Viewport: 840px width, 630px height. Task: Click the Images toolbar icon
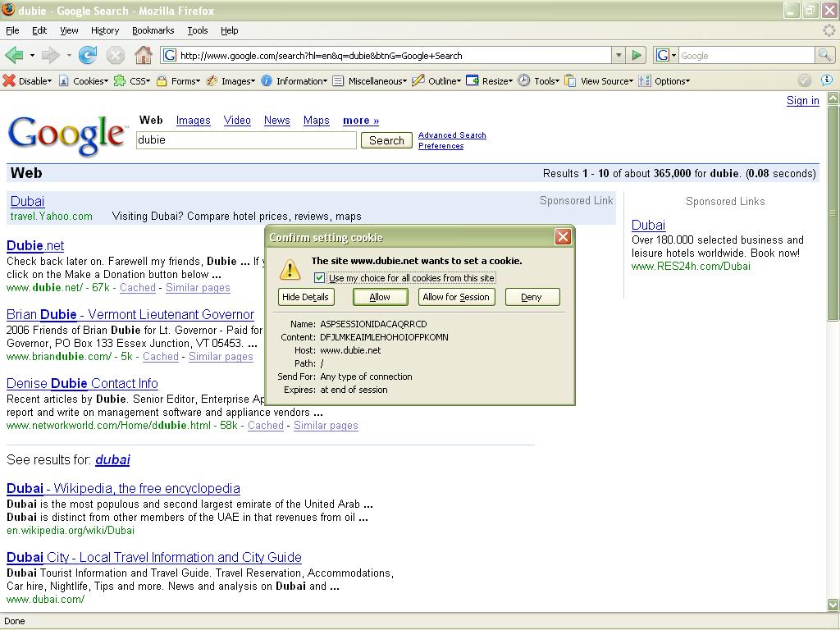pos(212,81)
